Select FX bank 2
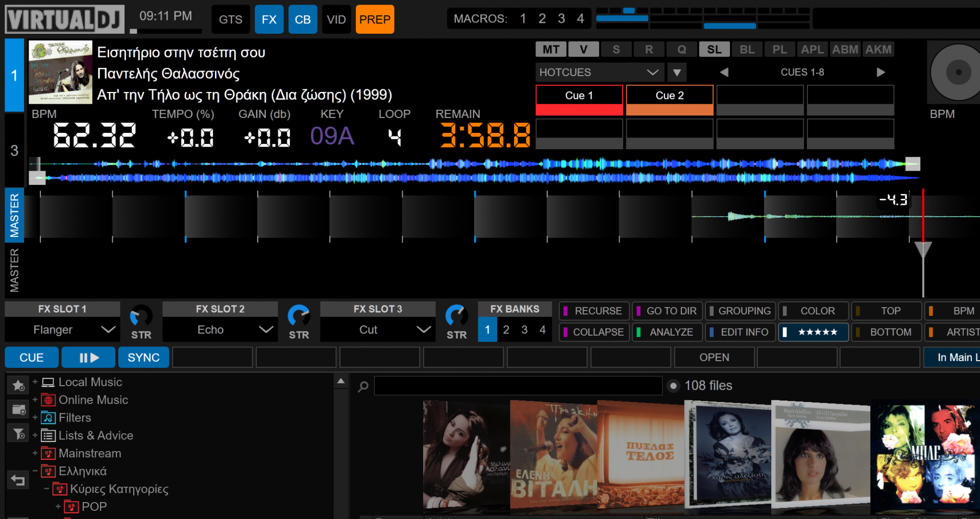The width and height of the screenshot is (980, 519). click(x=506, y=329)
